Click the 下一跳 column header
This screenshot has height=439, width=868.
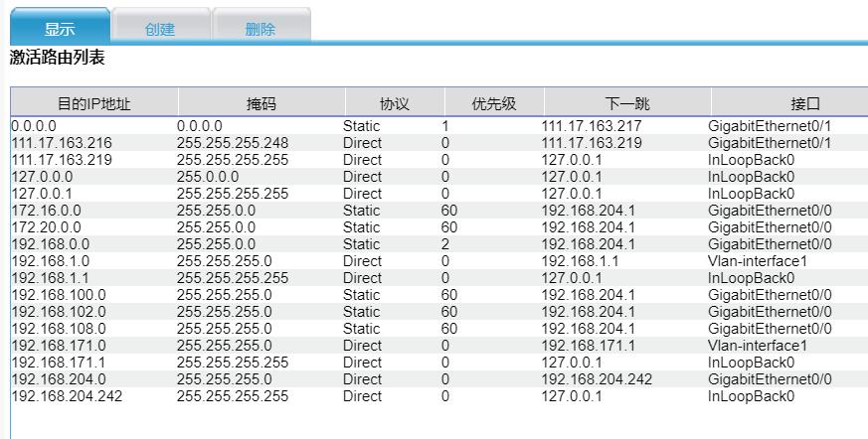(627, 103)
